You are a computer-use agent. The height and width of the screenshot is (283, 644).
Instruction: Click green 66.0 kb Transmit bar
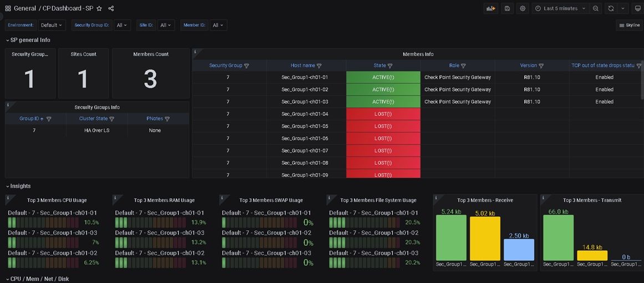coord(558,238)
